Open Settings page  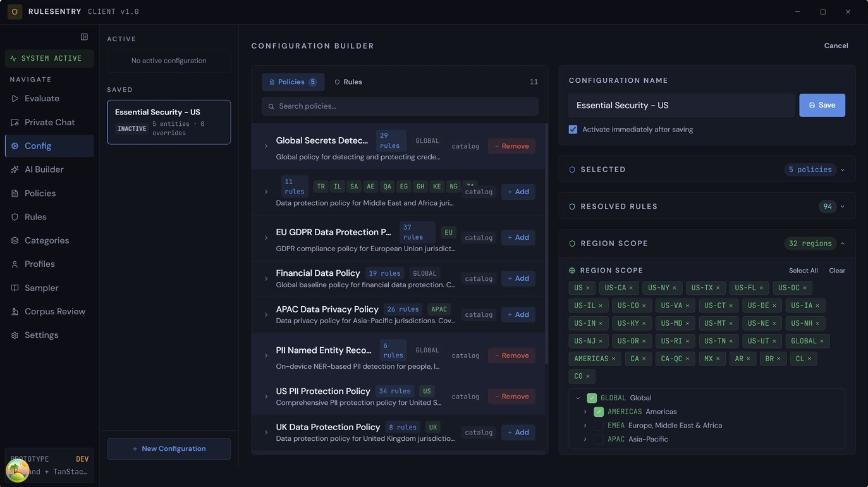pyautogui.click(x=49, y=335)
